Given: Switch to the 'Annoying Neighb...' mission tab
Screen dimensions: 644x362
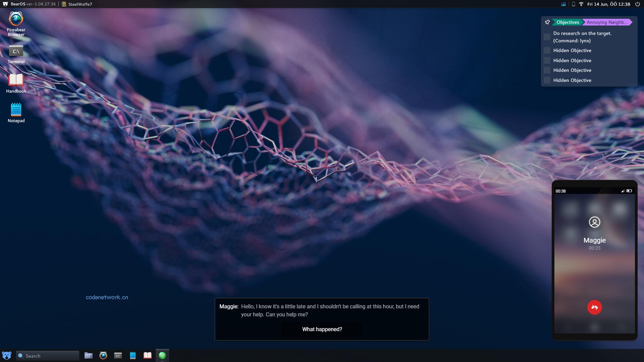Looking at the screenshot, I should (x=607, y=22).
